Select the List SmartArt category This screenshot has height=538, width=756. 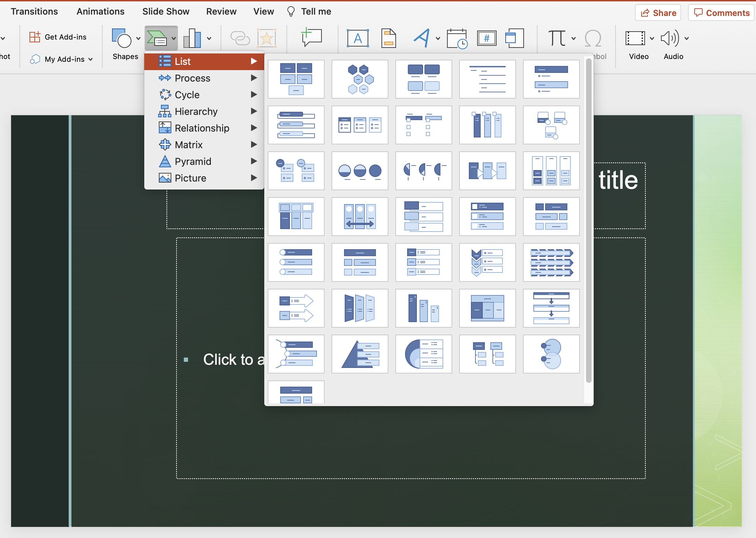(x=204, y=61)
